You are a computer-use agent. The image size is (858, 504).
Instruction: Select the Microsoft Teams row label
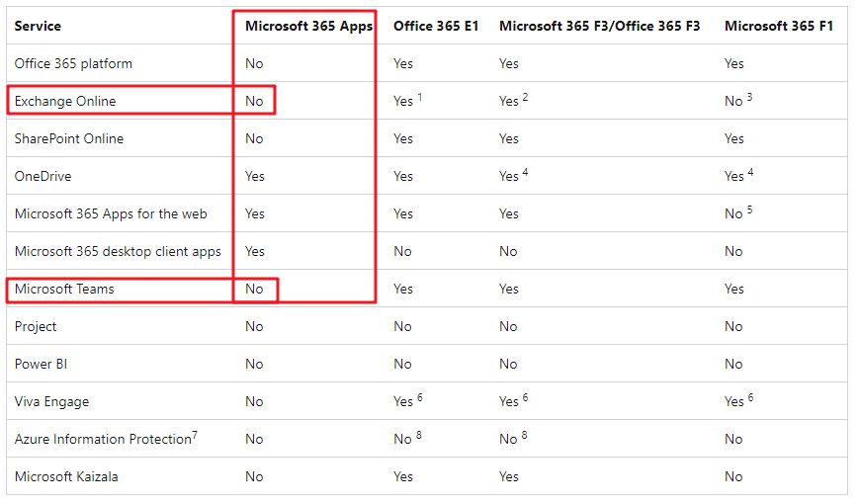click(x=64, y=289)
